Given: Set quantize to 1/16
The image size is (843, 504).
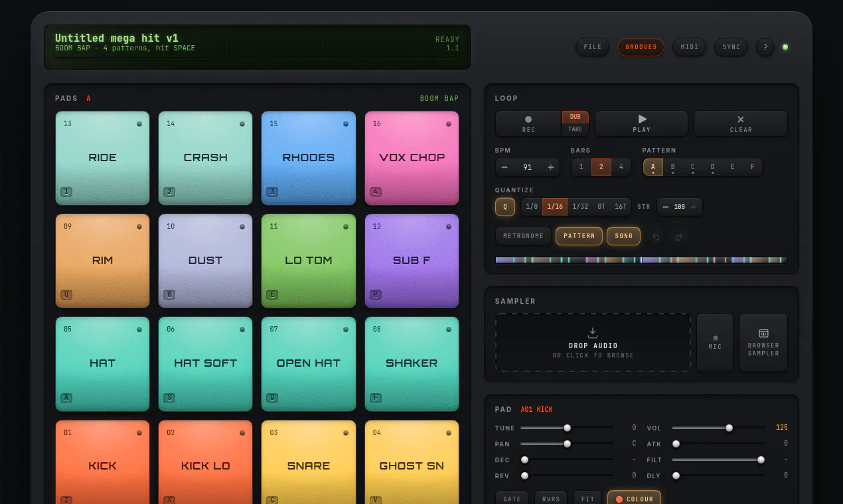Looking at the screenshot, I should (555, 207).
